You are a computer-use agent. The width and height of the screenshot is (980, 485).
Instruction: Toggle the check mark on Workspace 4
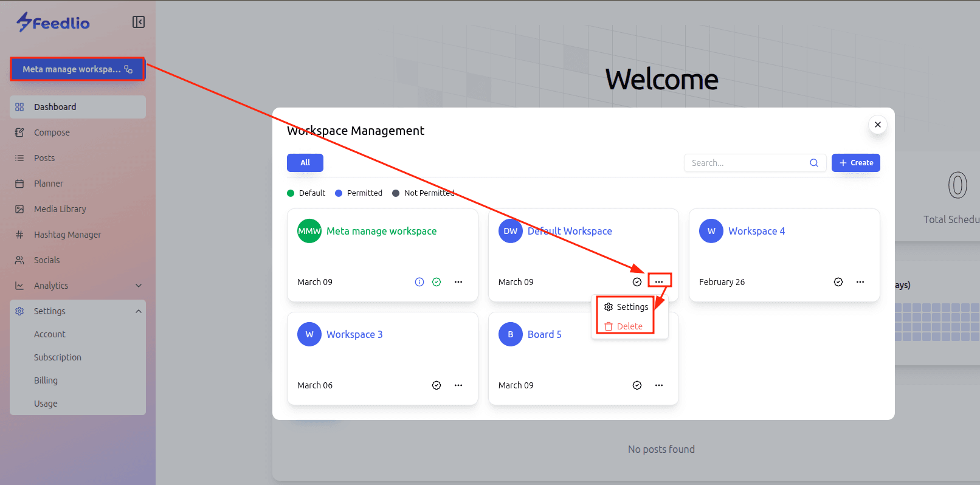838,282
